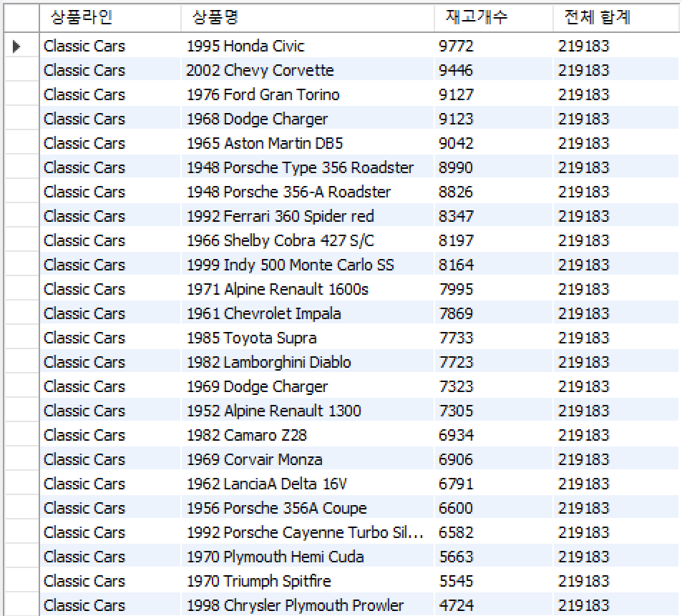Click the 1948 Porsche 356-A Roadster cell

click(307, 192)
